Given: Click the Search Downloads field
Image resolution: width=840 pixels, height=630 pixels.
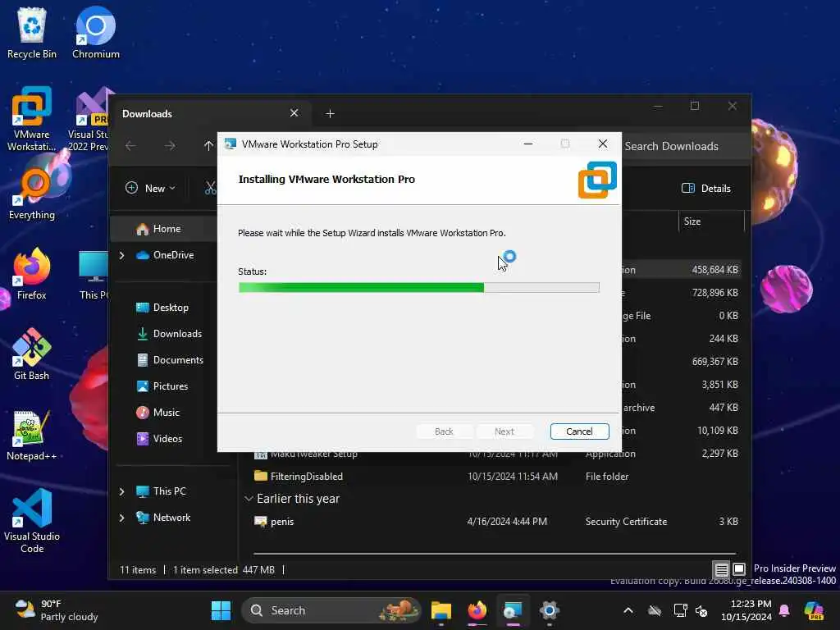Looking at the screenshot, I should [683, 146].
